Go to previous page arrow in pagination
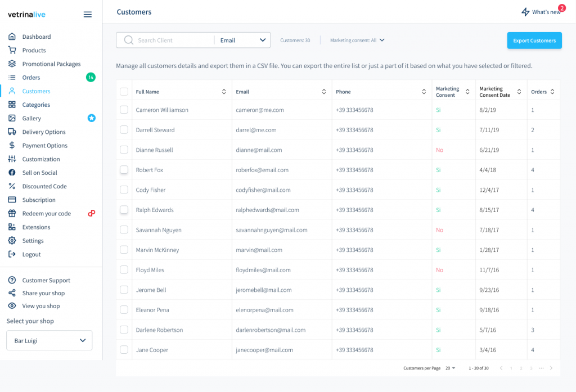 click(x=501, y=368)
